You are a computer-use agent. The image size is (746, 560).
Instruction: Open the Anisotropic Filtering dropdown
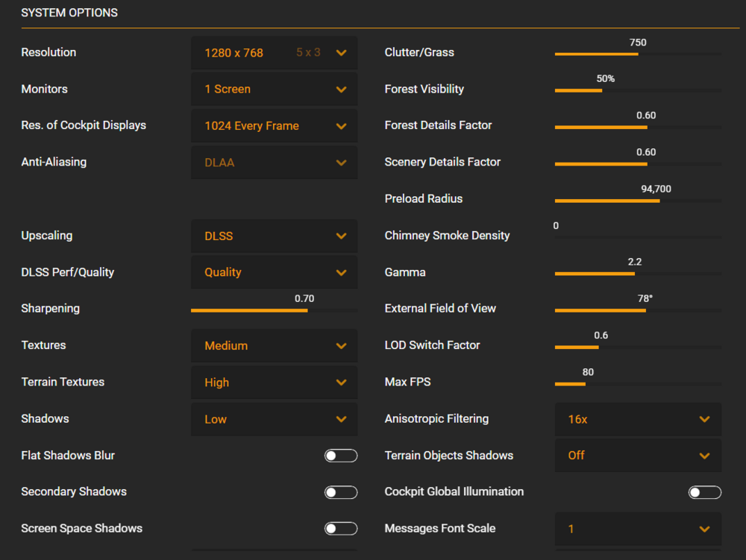tap(638, 419)
